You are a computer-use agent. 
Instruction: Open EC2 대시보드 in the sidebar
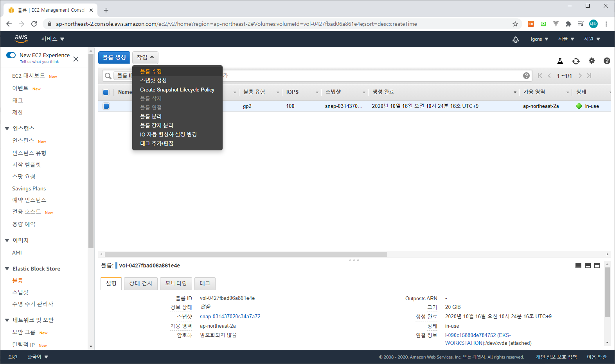29,76
